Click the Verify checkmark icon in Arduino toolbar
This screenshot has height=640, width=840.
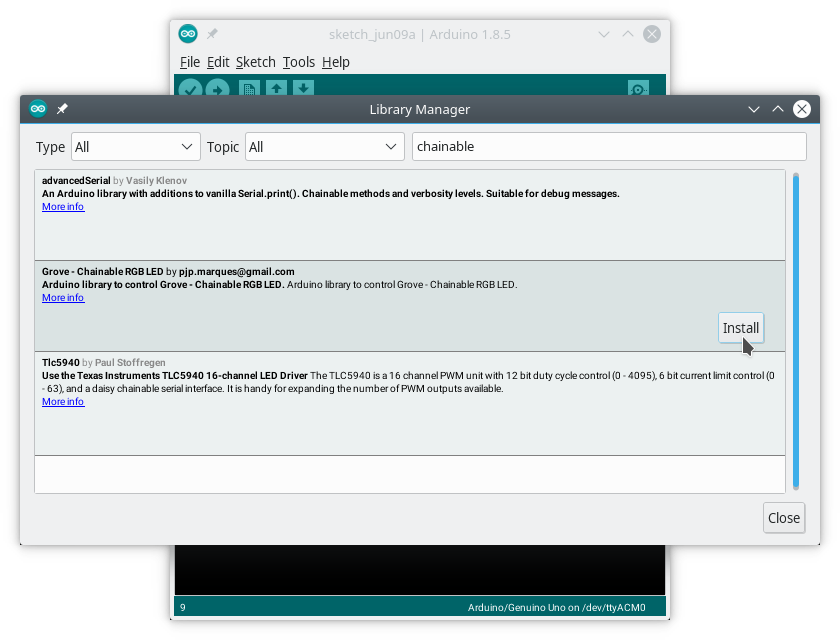pyautogui.click(x=190, y=88)
